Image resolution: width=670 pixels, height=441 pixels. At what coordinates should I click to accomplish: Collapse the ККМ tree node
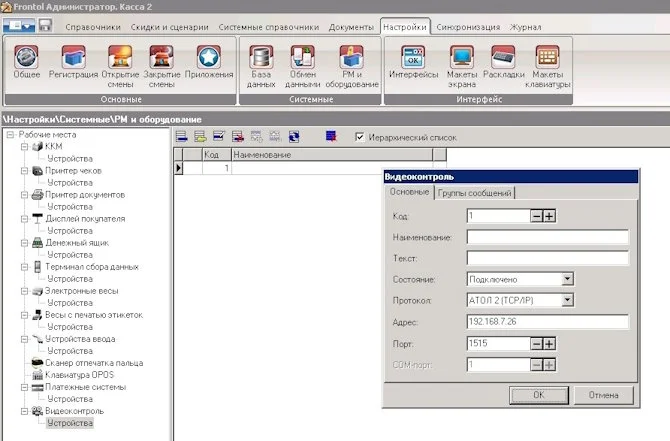pos(25,147)
